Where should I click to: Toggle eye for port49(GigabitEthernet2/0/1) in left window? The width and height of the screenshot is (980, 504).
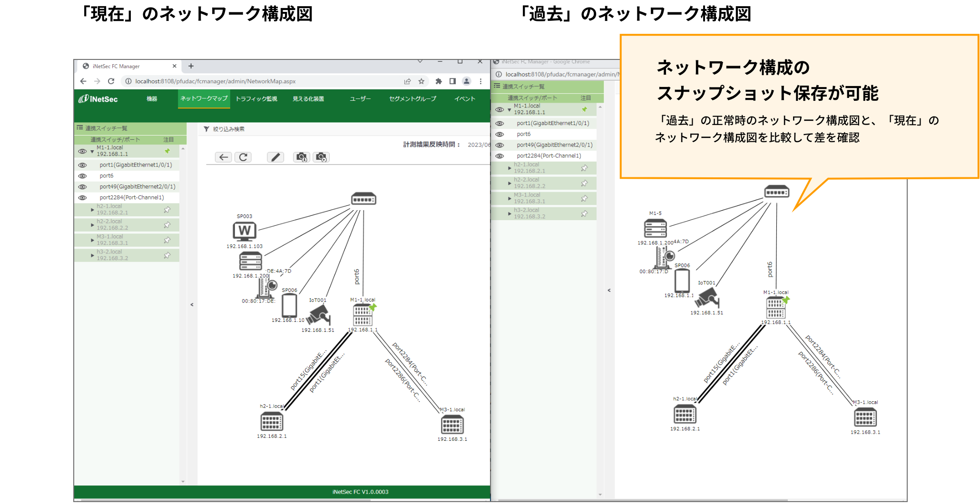[82, 187]
